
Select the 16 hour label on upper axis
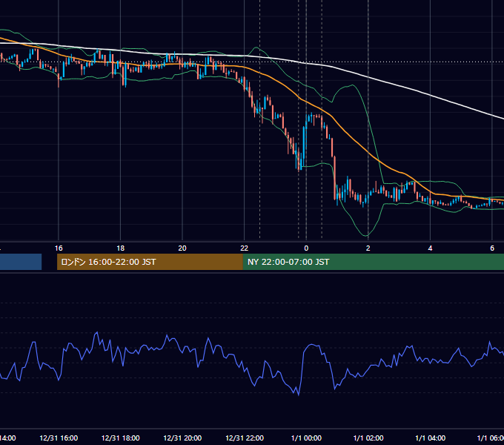[59, 248]
